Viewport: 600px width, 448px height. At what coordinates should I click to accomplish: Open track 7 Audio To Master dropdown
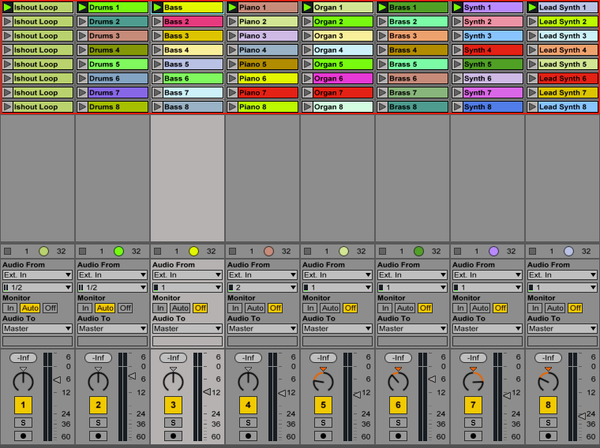click(x=486, y=328)
